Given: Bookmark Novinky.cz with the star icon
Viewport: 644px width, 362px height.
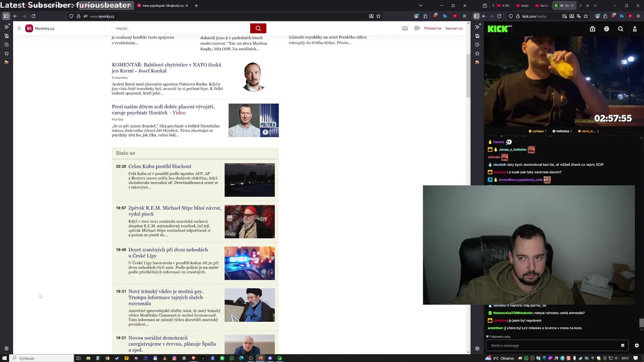Looking at the screenshot, I should pyautogui.click(x=378, y=16).
